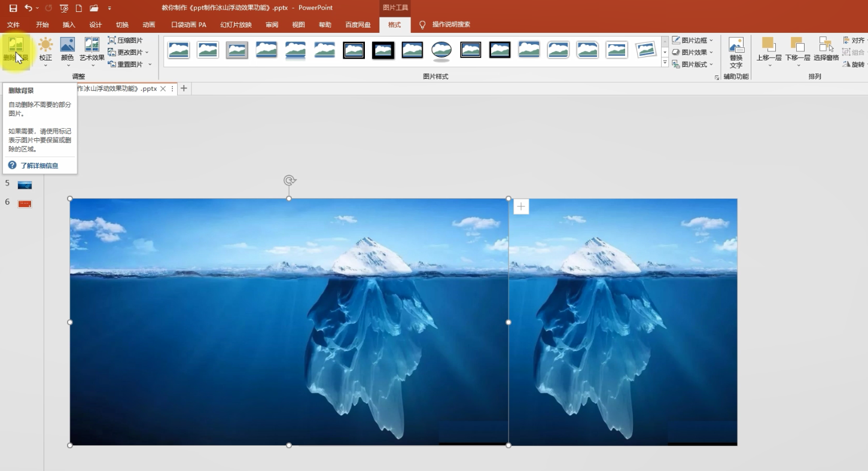Click Compress Pictures (压缩图片)

[x=126, y=40]
